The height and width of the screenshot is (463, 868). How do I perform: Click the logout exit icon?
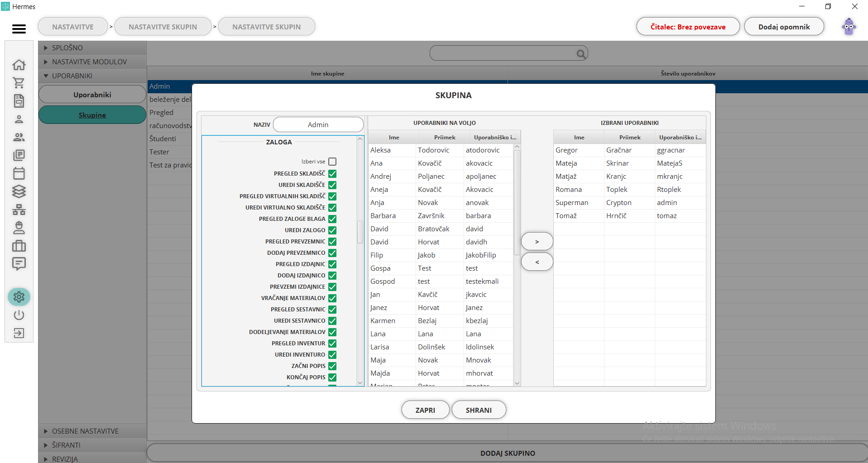pyautogui.click(x=19, y=333)
